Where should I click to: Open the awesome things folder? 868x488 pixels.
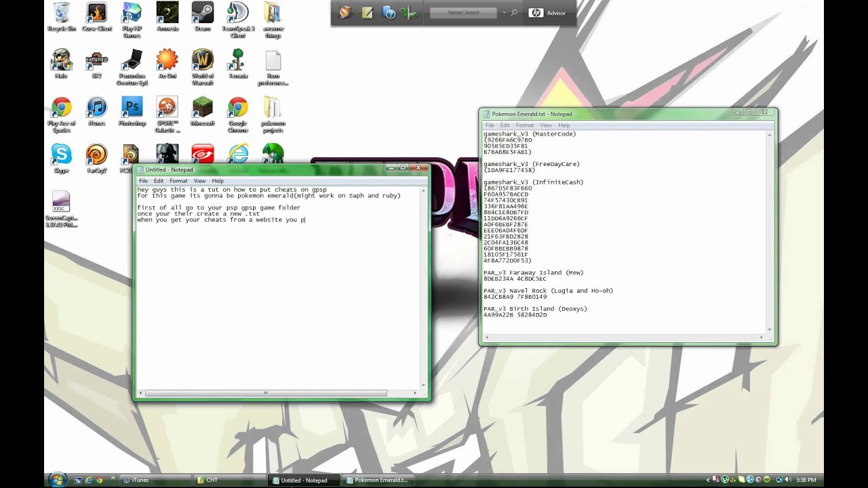coord(273,20)
